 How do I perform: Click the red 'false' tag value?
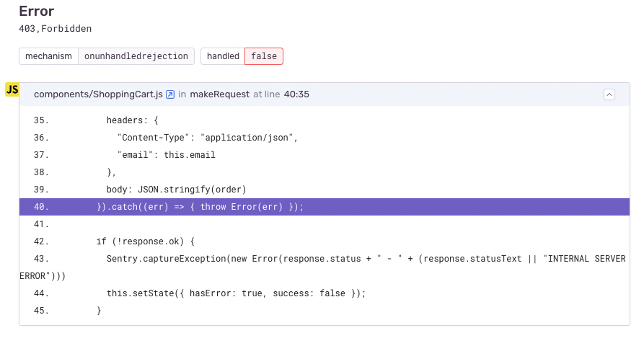pos(264,56)
